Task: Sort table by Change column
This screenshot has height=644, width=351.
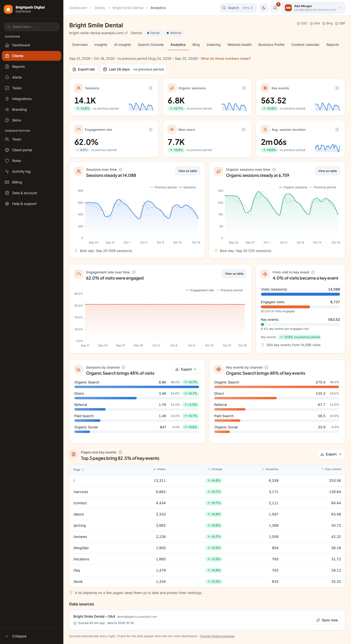Action: click(215, 469)
